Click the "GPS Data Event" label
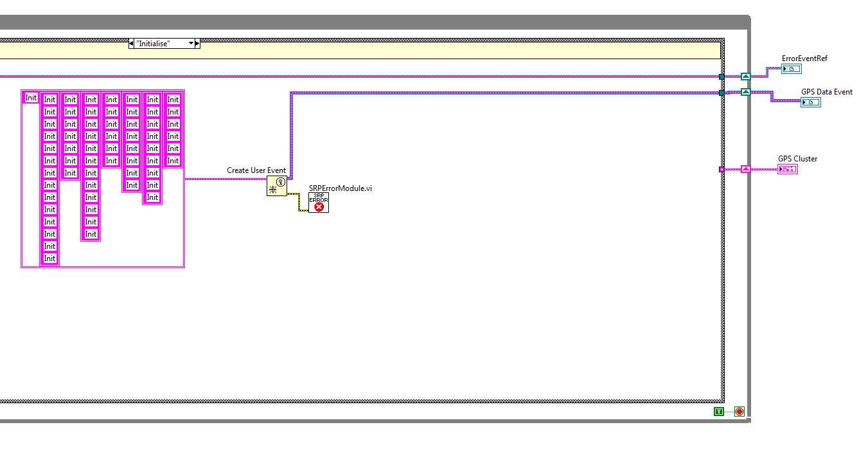This screenshot has height=463, width=868. pos(827,92)
